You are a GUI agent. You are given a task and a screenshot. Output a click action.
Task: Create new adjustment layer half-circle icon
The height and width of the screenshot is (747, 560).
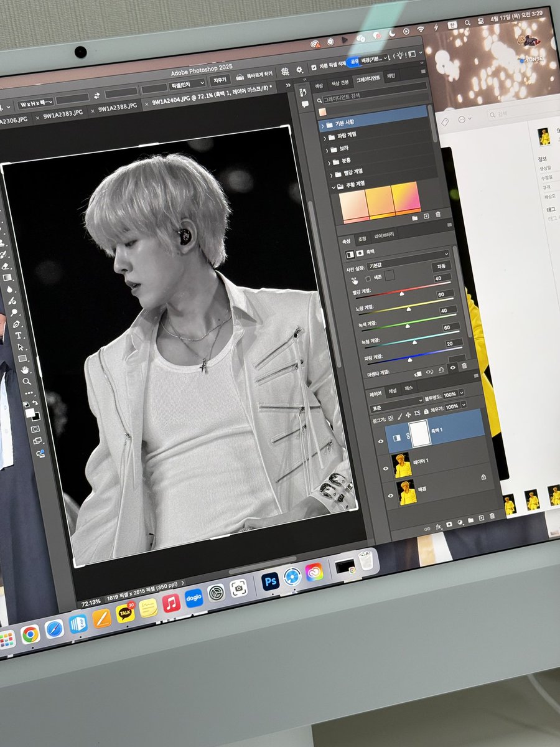[460, 522]
